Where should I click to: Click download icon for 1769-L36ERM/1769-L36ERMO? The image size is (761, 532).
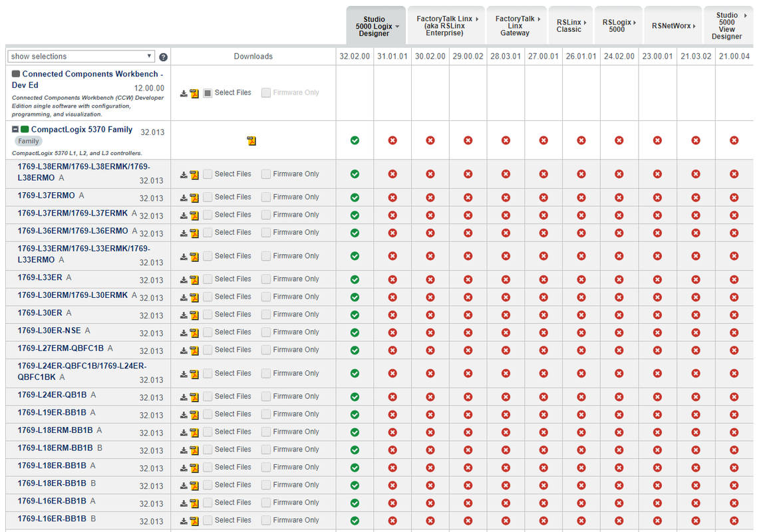[184, 233]
